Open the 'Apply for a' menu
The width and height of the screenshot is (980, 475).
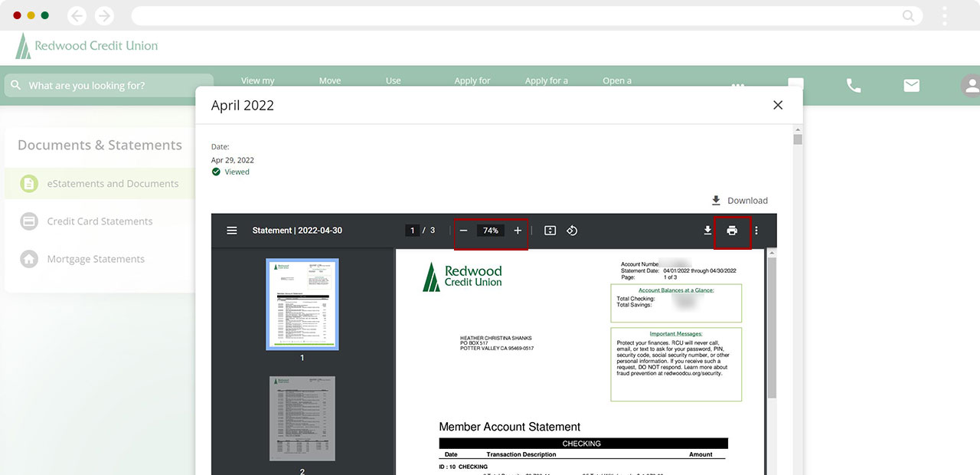[547, 80]
